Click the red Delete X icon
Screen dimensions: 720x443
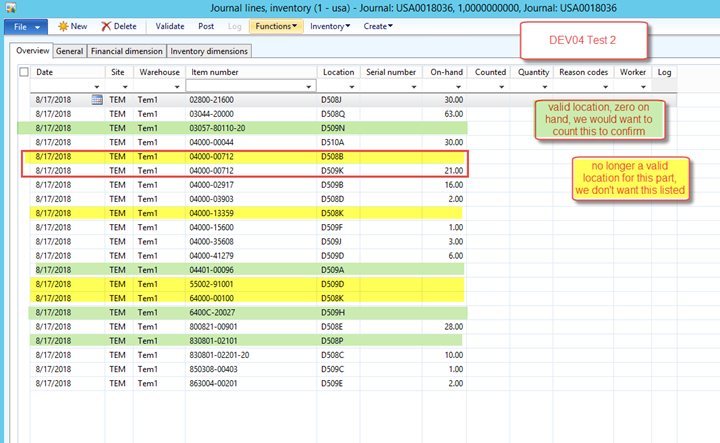click(x=106, y=27)
